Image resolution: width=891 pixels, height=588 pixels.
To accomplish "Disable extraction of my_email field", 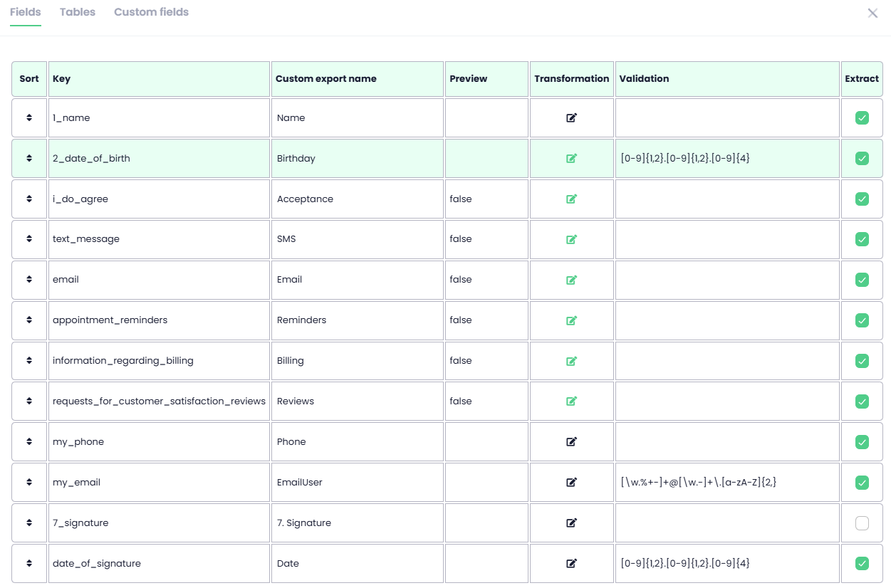I will coord(862,483).
